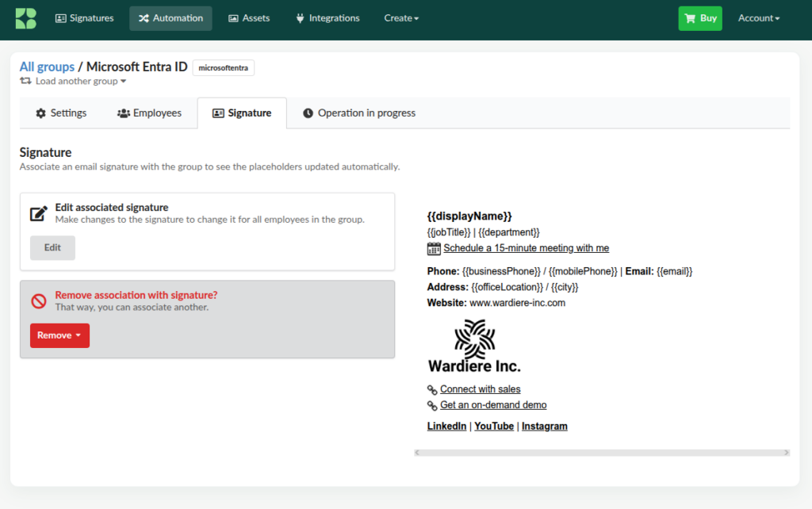This screenshot has width=812, height=509.
Task: Click the horizontal scrollbar under signature preview
Action: 602,453
